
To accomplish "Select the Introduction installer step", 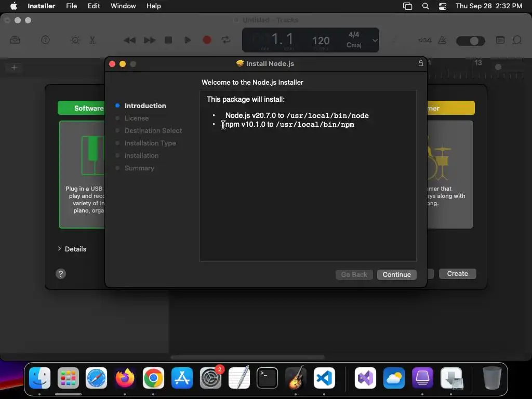I will (x=145, y=105).
